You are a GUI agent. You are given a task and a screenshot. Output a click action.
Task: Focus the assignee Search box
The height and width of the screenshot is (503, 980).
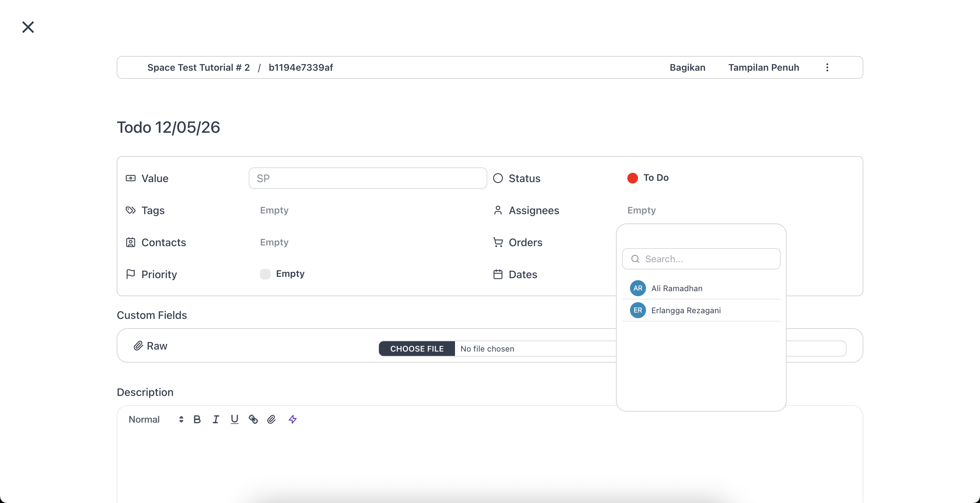pyautogui.click(x=701, y=259)
